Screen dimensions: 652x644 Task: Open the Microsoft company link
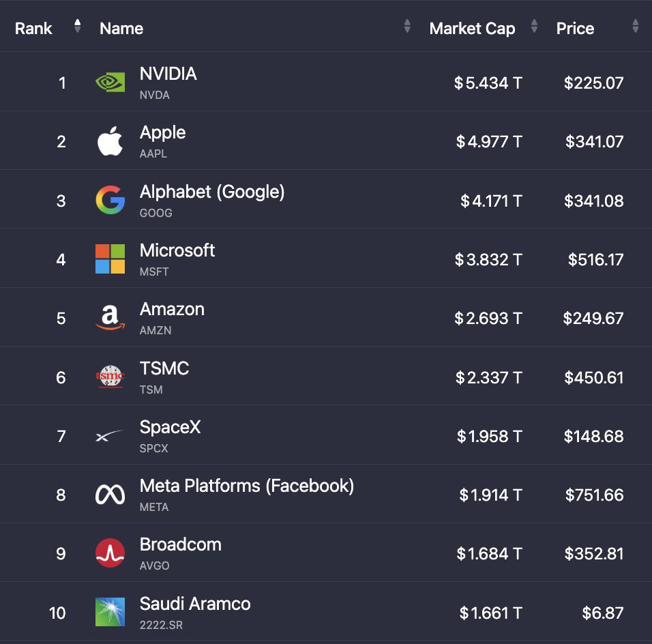click(x=177, y=250)
